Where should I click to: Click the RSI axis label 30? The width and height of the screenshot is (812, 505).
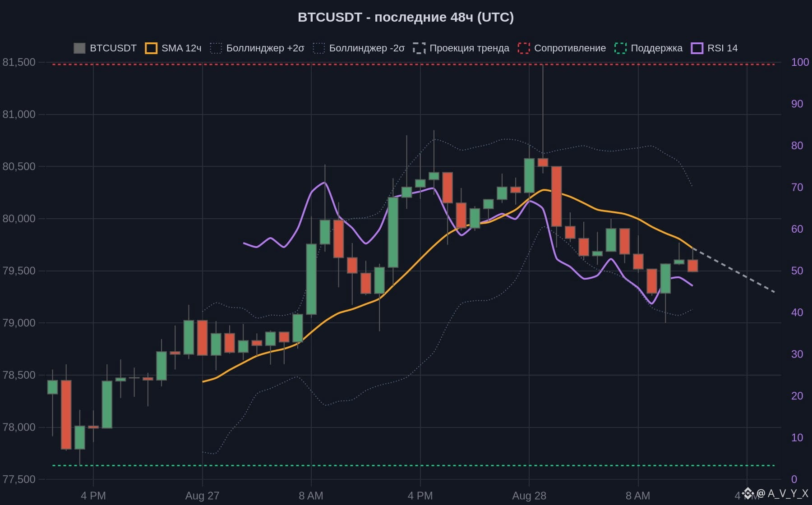point(797,354)
